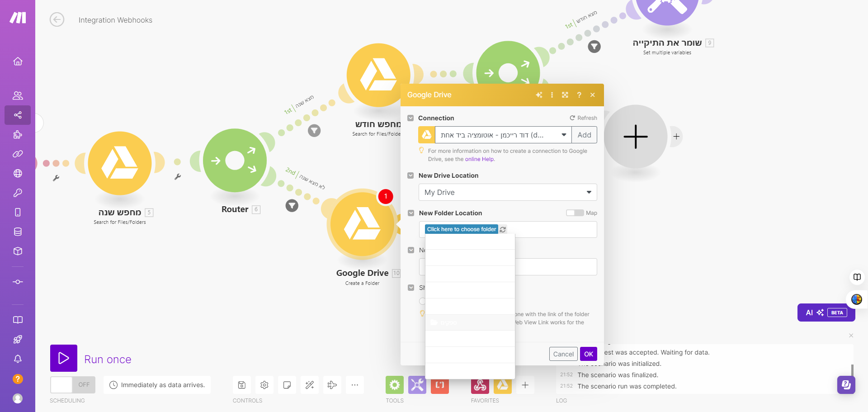Expand the Google Drive dialog to fullscreen
The image size is (868, 412).
pyautogui.click(x=565, y=95)
